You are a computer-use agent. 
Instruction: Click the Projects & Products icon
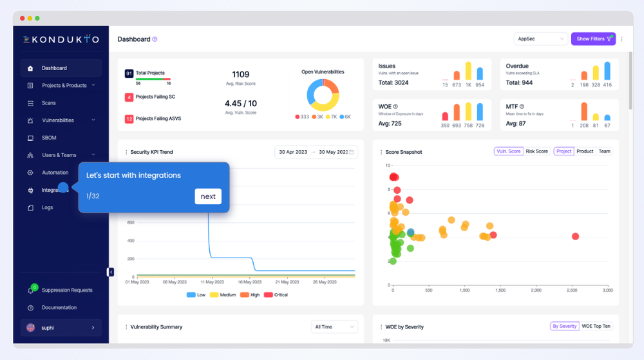coord(30,86)
